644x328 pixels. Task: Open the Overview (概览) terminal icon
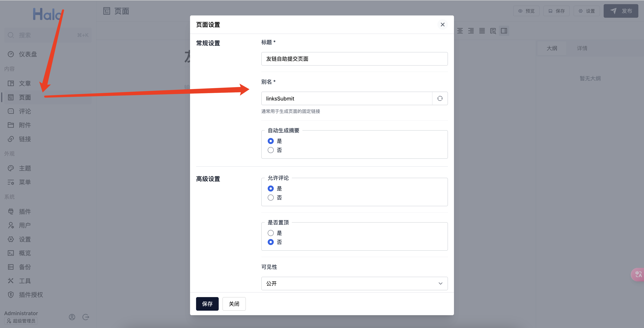click(x=11, y=253)
